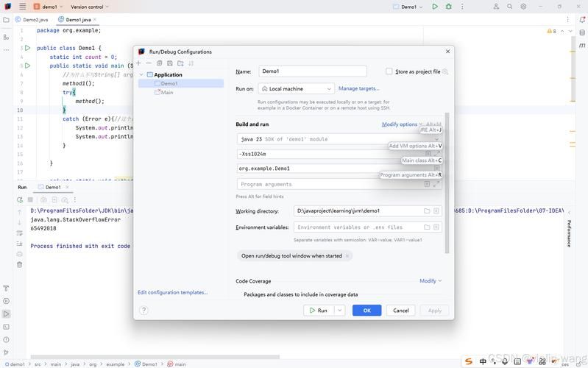This screenshot has height=368, width=588.
Task: Expand the Modify options dropdown
Action: pyautogui.click(x=402, y=124)
